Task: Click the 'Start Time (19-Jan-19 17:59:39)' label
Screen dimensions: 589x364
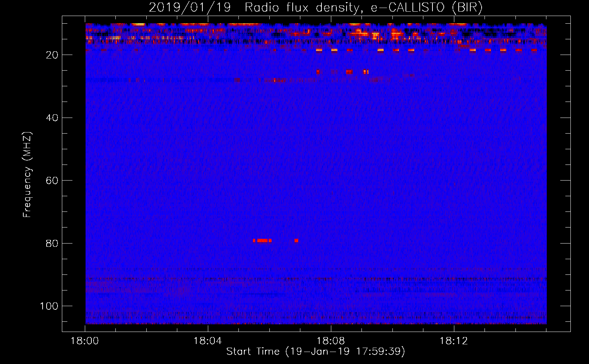Action: tap(316, 352)
